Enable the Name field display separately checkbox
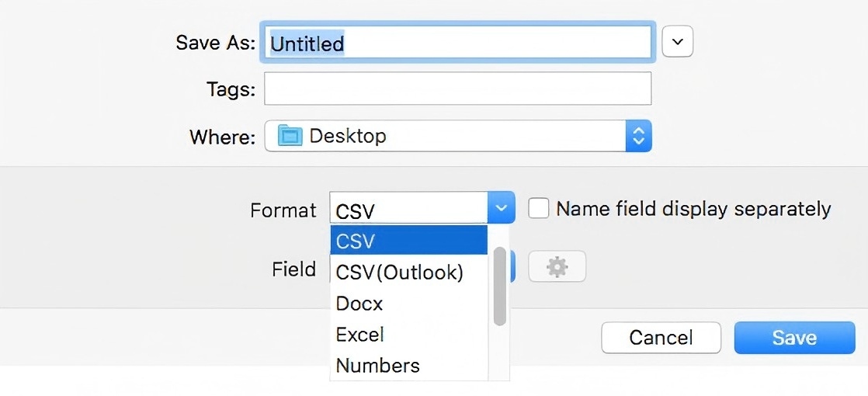This screenshot has width=868, height=396. click(539, 208)
